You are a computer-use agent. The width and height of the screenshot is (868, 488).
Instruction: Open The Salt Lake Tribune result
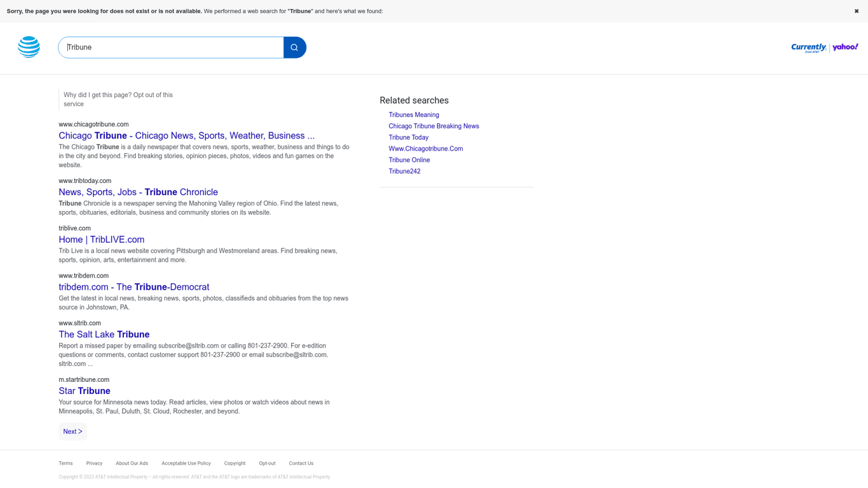pos(104,334)
